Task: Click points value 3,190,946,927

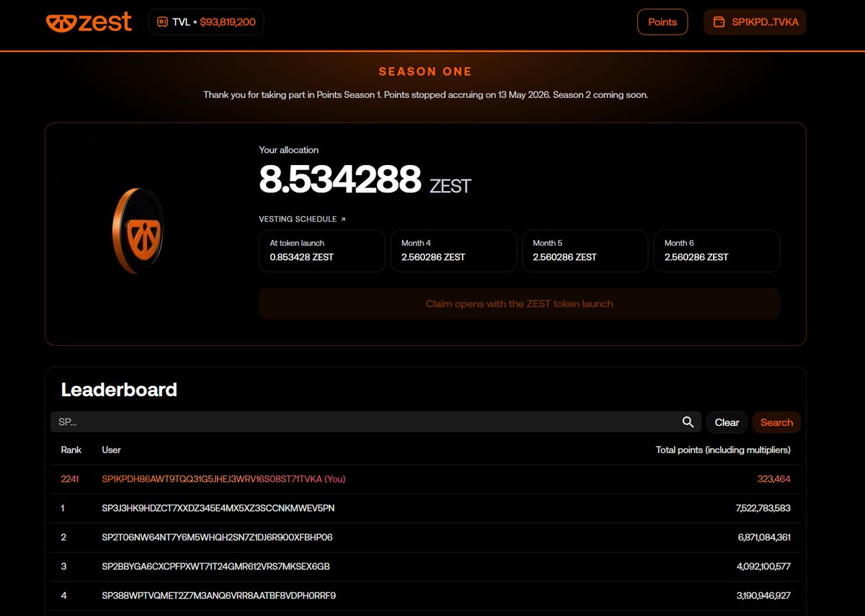Action: [764, 596]
